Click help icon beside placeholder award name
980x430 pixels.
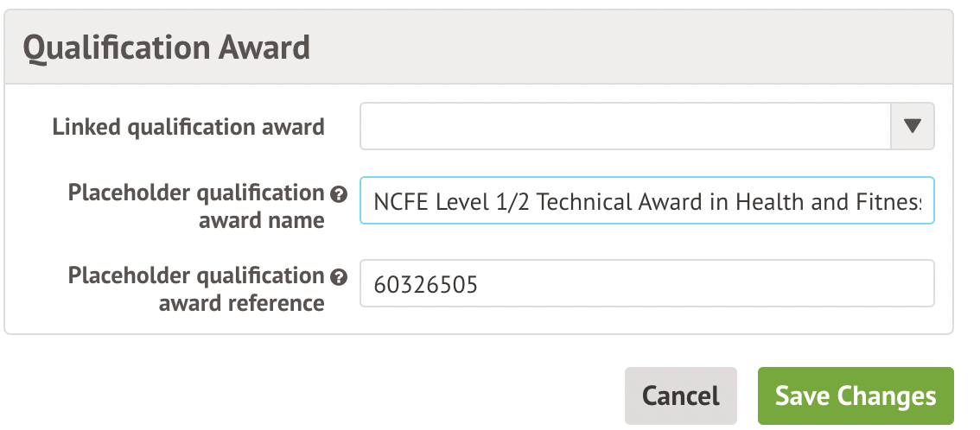[x=339, y=193]
